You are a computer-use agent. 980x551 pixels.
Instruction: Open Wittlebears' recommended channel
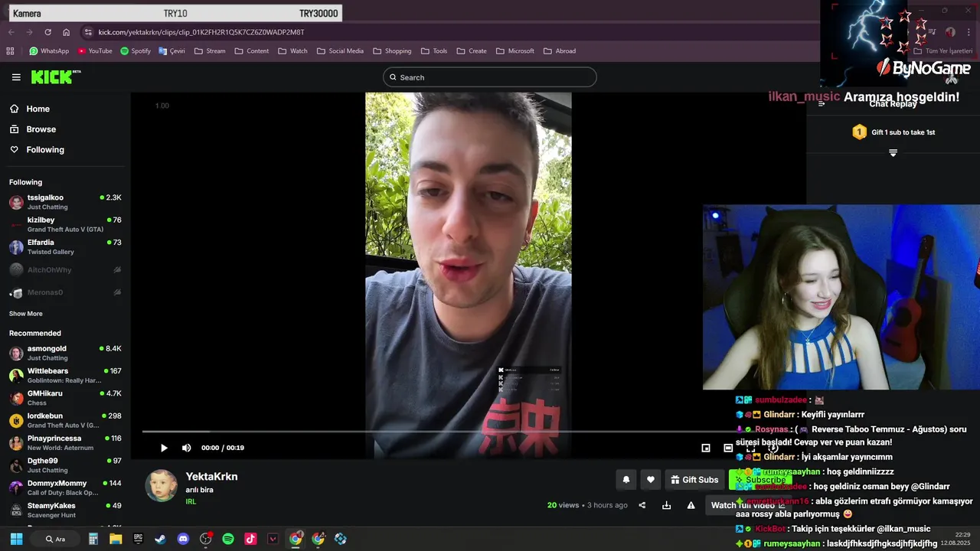pos(65,375)
